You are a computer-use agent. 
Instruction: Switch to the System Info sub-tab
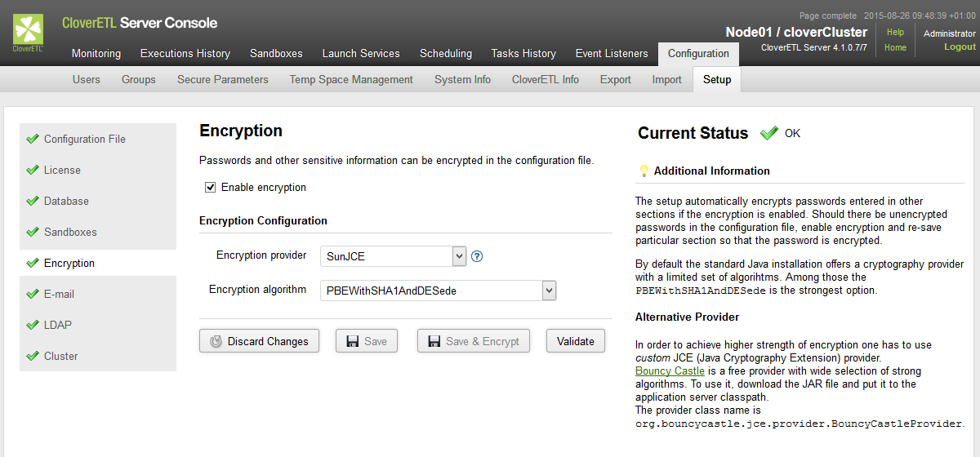pyautogui.click(x=462, y=79)
